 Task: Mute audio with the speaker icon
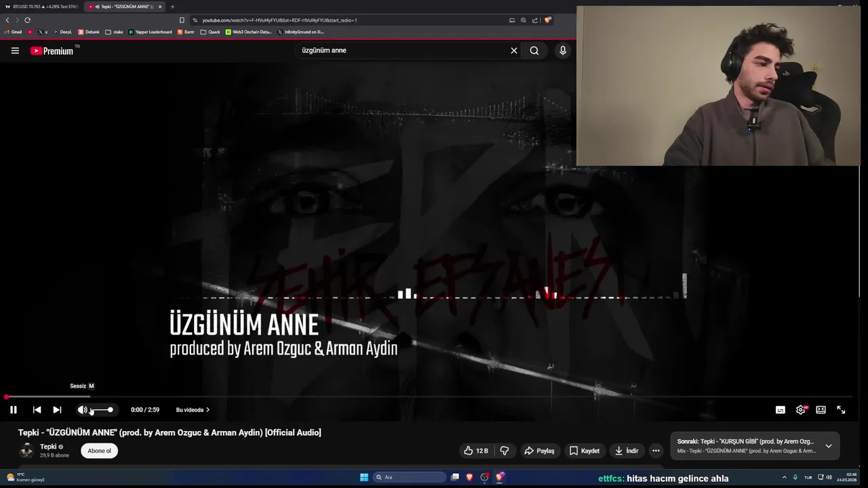tap(82, 410)
